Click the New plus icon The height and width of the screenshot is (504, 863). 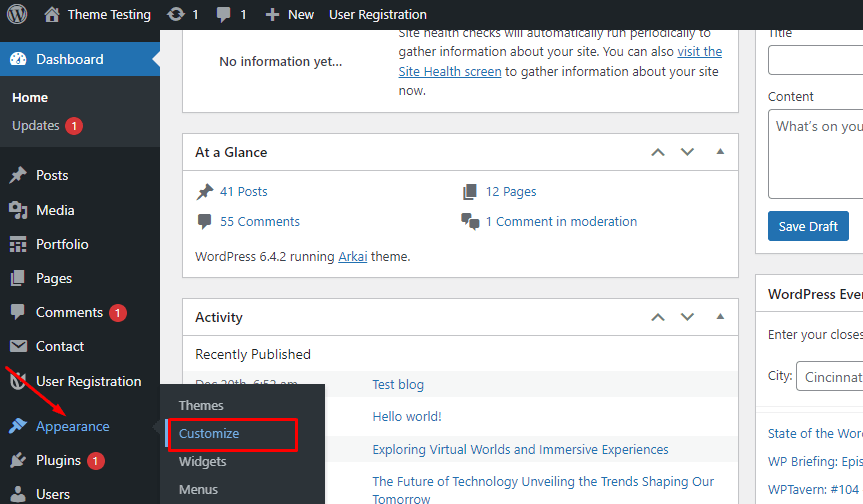coord(272,14)
